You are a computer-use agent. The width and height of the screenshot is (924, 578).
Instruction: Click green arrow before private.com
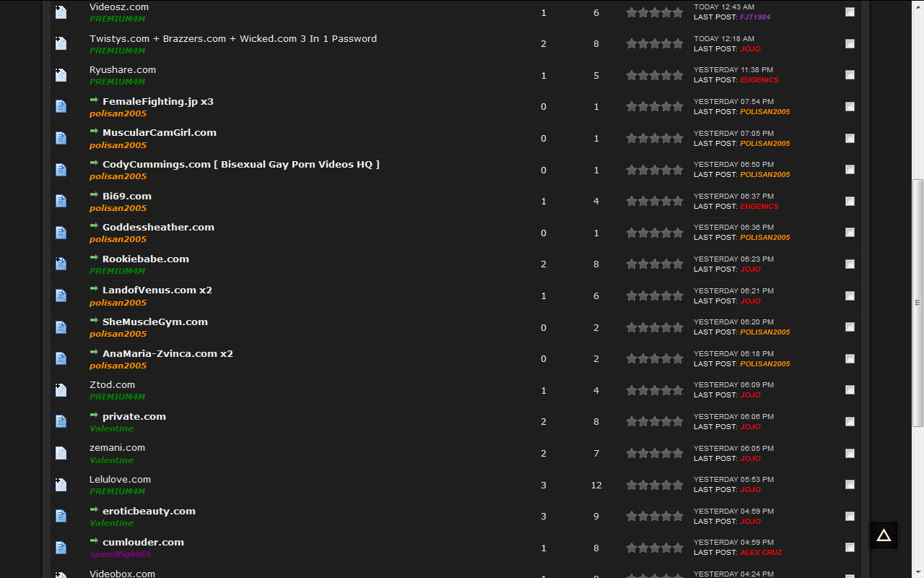(x=94, y=415)
